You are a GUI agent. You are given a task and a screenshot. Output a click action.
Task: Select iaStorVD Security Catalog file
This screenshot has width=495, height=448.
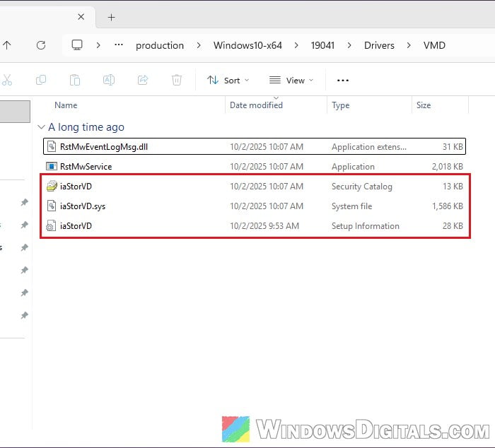(254, 186)
